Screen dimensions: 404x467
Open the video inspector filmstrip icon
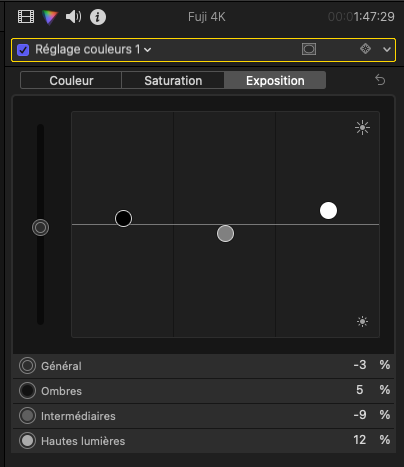26,17
